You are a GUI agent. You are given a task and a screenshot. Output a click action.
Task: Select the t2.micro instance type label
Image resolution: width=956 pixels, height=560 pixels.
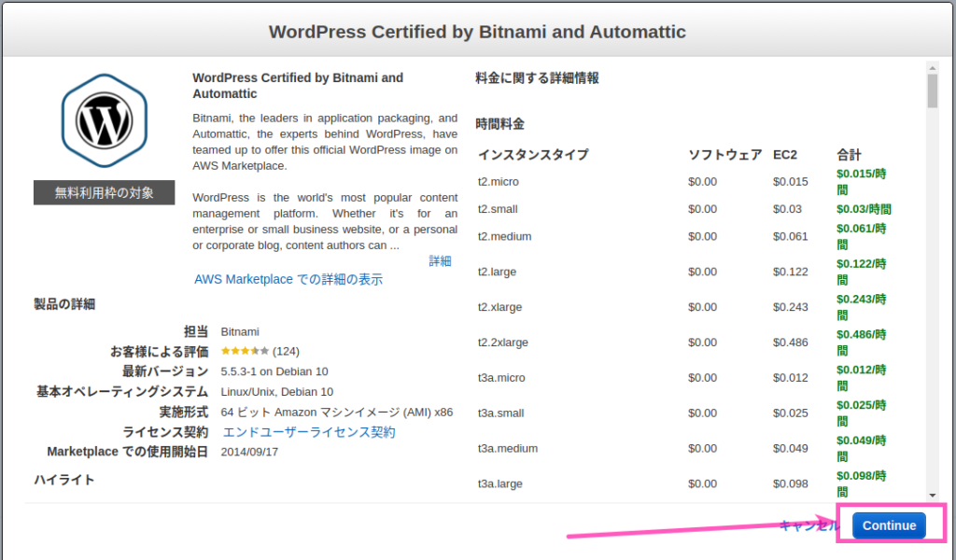[x=499, y=182]
